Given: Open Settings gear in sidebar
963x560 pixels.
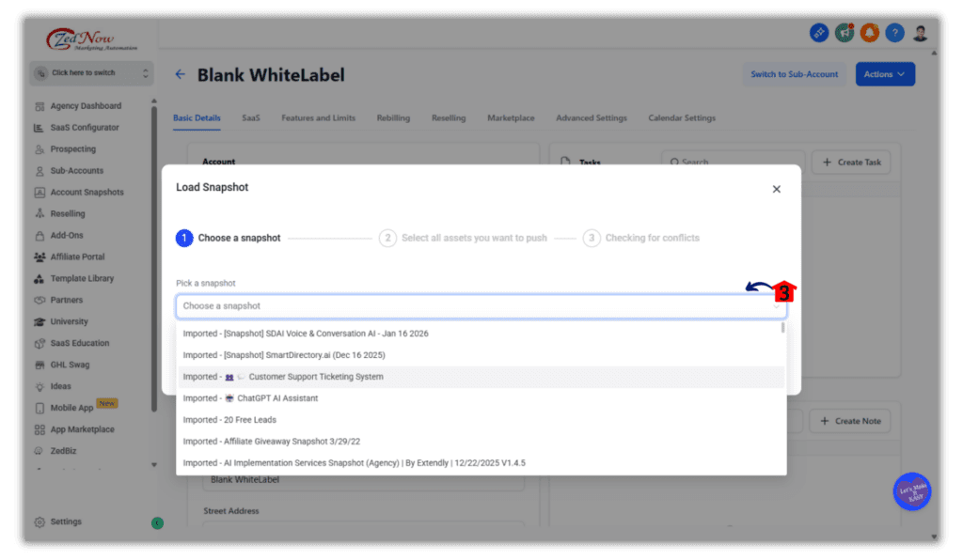Looking at the screenshot, I should [x=39, y=521].
